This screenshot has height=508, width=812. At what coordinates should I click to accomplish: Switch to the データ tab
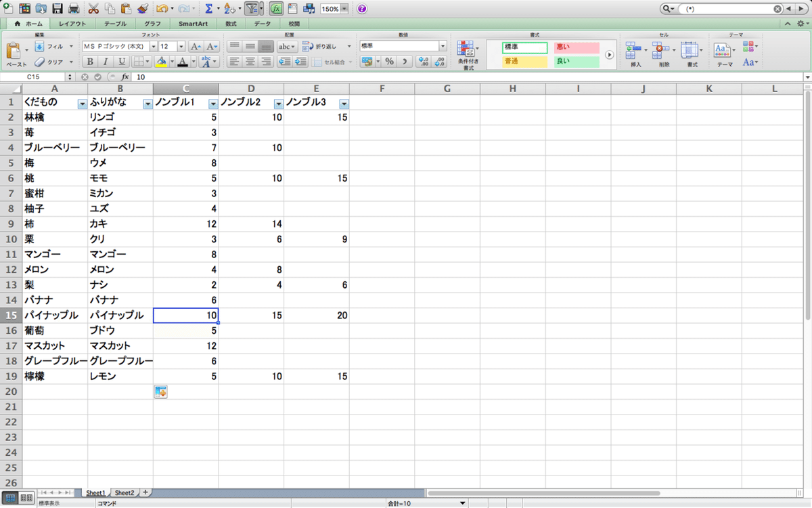tap(263, 24)
